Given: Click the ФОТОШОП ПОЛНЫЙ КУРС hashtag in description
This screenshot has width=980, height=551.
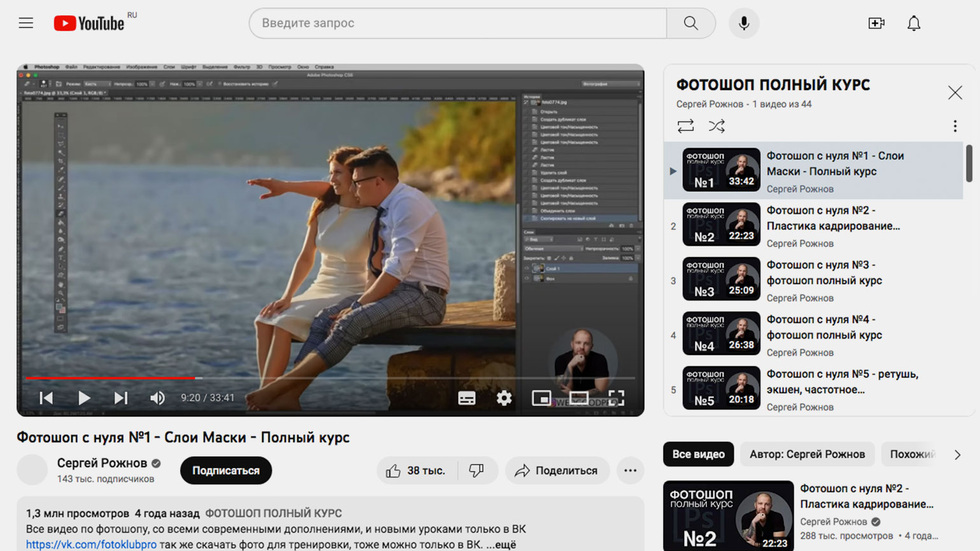Looking at the screenshot, I should pos(273,513).
